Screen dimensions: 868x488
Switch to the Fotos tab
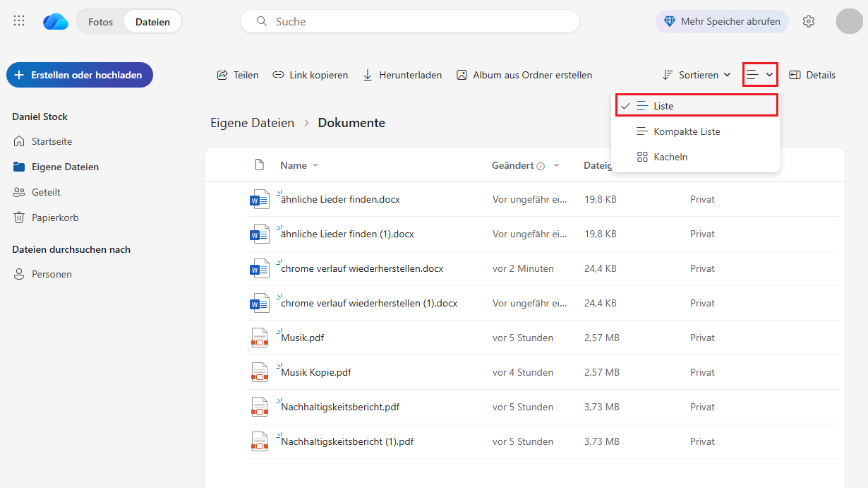tap(100, 22)
